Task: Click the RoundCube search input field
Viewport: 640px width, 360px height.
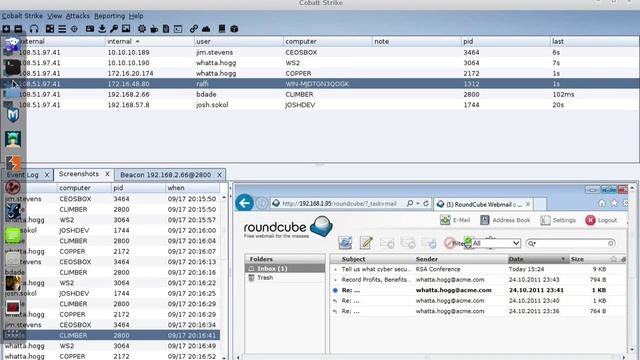Action: 570,243
